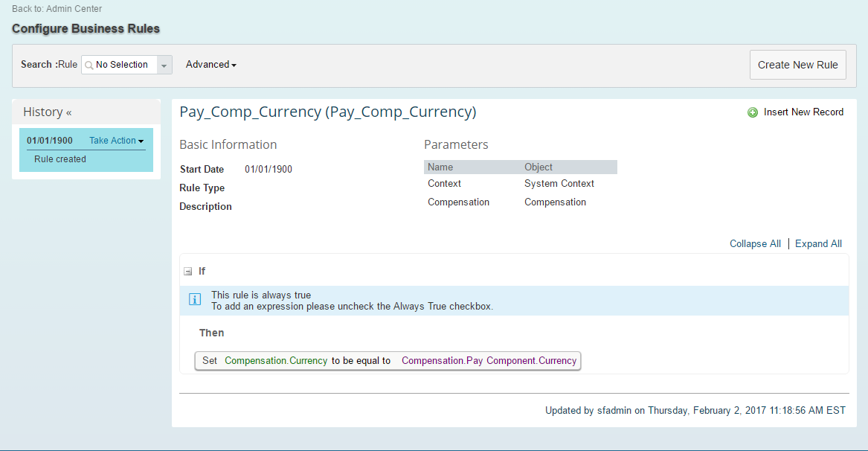Image resolution: width=868 pixels, height=451 pixels.
Task: Click the Rule created history entry
Action: click(60, 159)
